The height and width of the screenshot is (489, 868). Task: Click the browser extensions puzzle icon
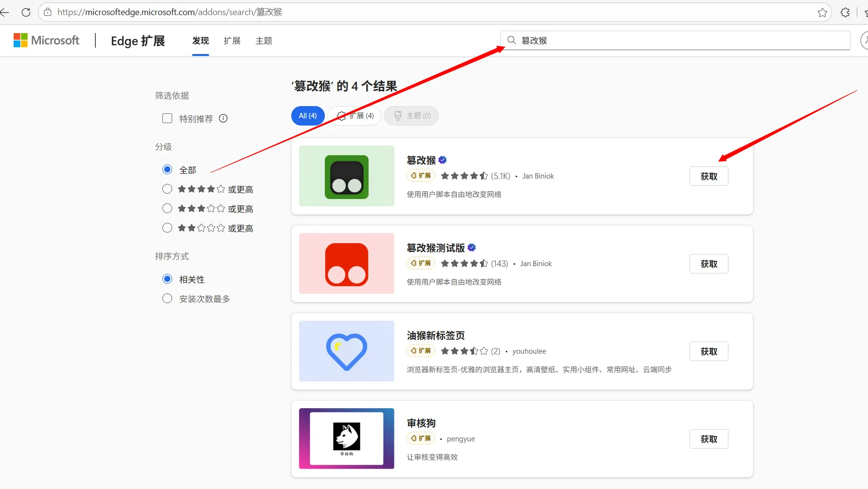pyautogui.click(x=845, y=12)
